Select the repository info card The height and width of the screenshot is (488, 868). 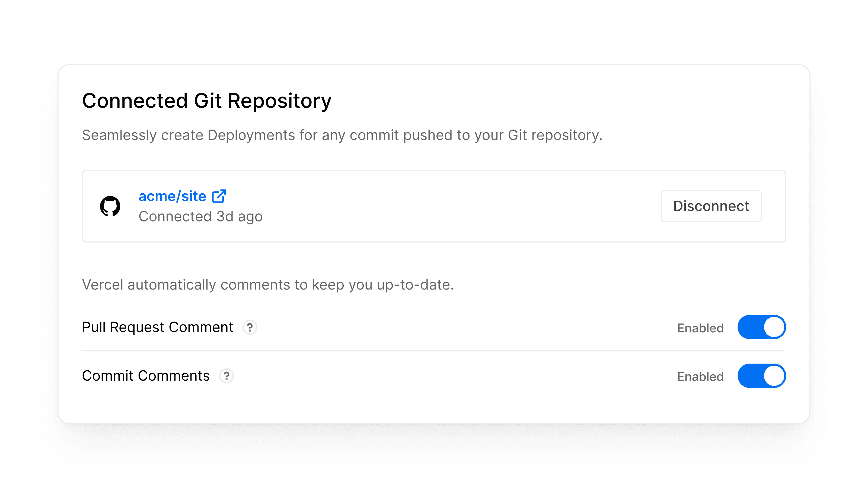click(x=434, y=206)
